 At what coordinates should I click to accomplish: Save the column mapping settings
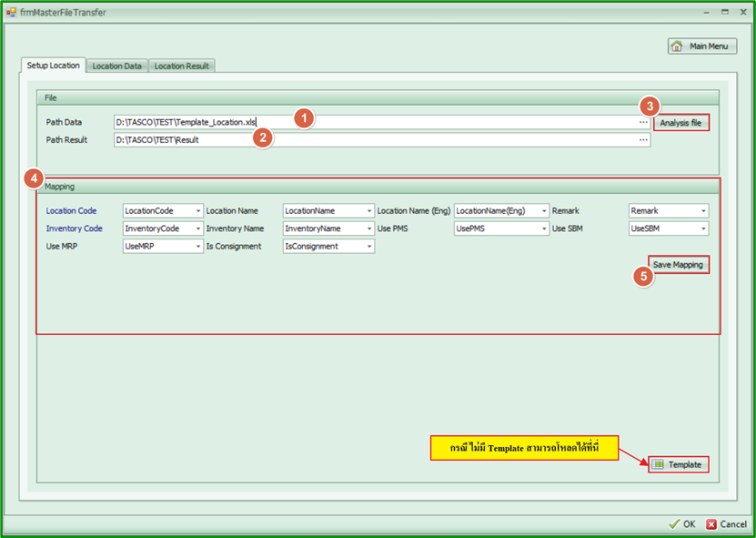678,265
